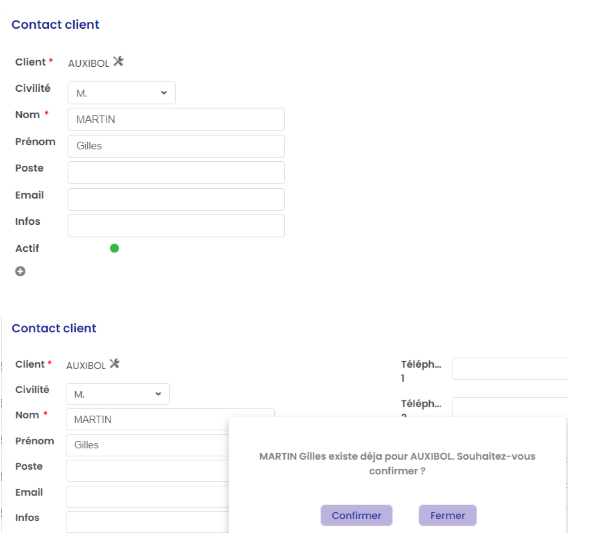This screenshot has height=553, width=609.
Task: Click the Nom field in the upper form
Action: coord(176,119)
